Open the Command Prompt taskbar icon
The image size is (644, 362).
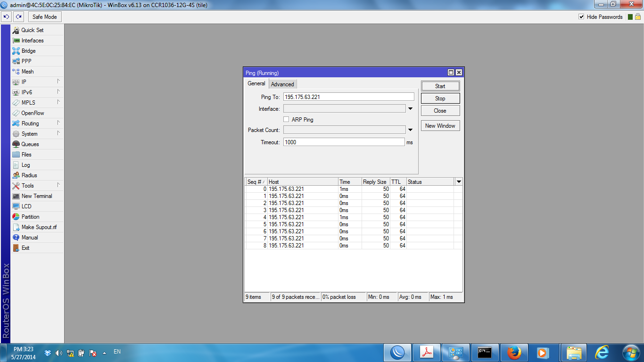[485, 353]
